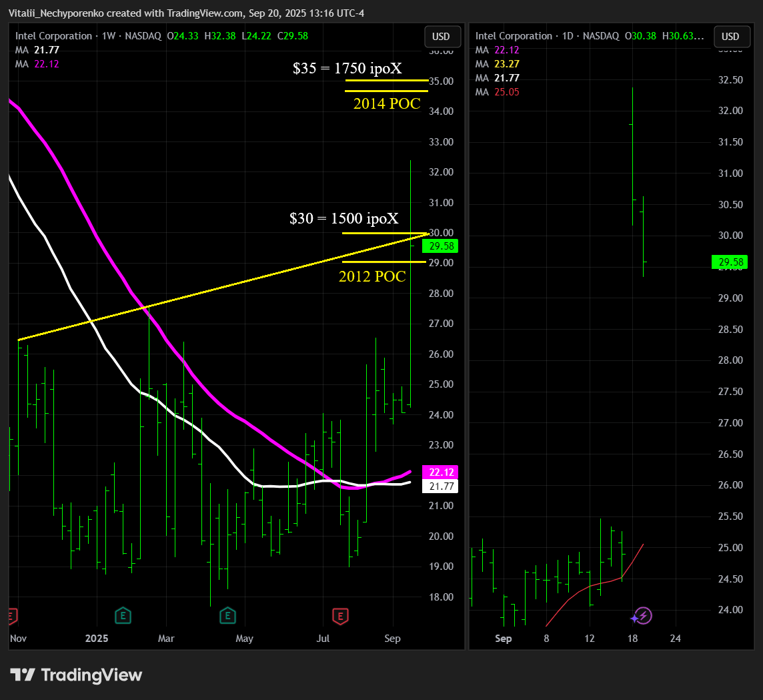
Task: Click the red earnings marker after Jul
Action: pyautogui.click(x=340, y=617)
